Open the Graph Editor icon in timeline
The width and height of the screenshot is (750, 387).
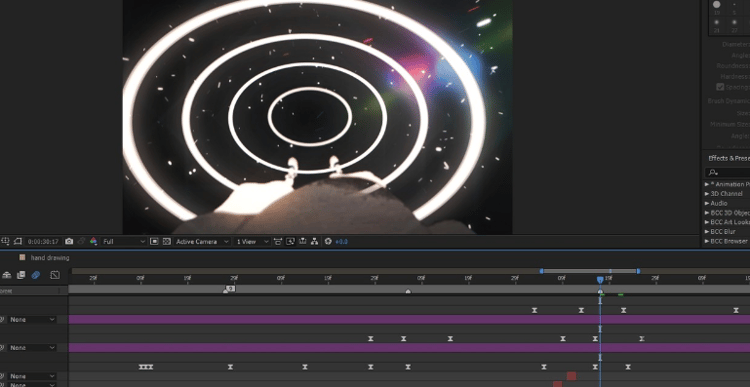[55, 275]
